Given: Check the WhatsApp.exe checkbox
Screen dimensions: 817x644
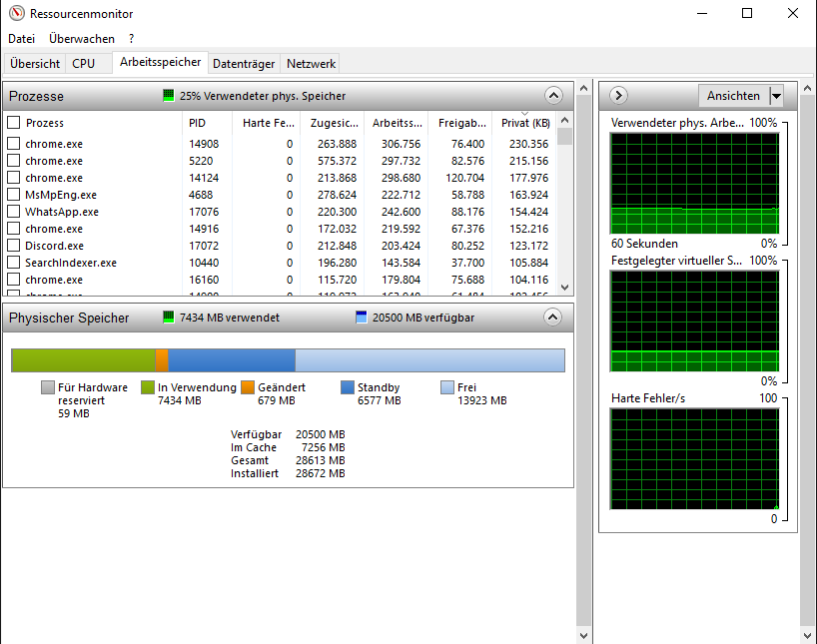Looking at the screenshot, I should pos(14,212).
